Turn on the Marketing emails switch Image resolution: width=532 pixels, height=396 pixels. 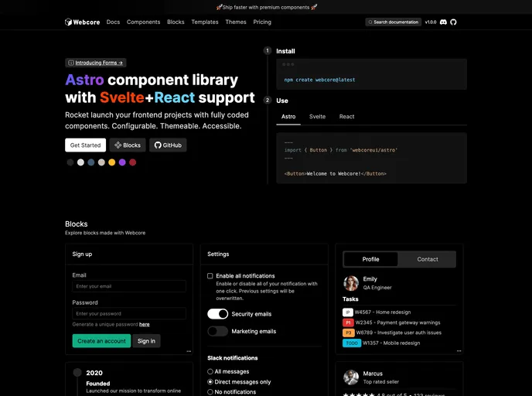pos(218,331)
